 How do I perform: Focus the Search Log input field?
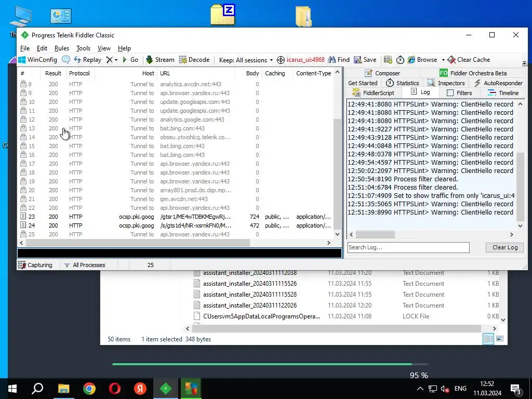pos(408,247)
